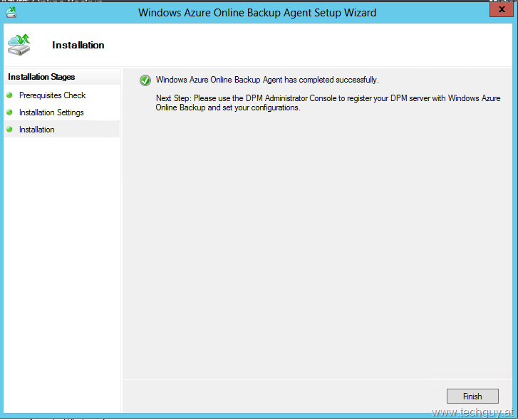Click the bold Installation page heading
518x420 pixels.
coord(78,45)
